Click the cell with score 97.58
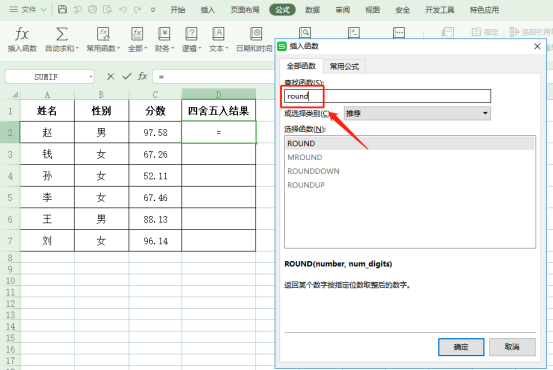 (x=155, y=132)
